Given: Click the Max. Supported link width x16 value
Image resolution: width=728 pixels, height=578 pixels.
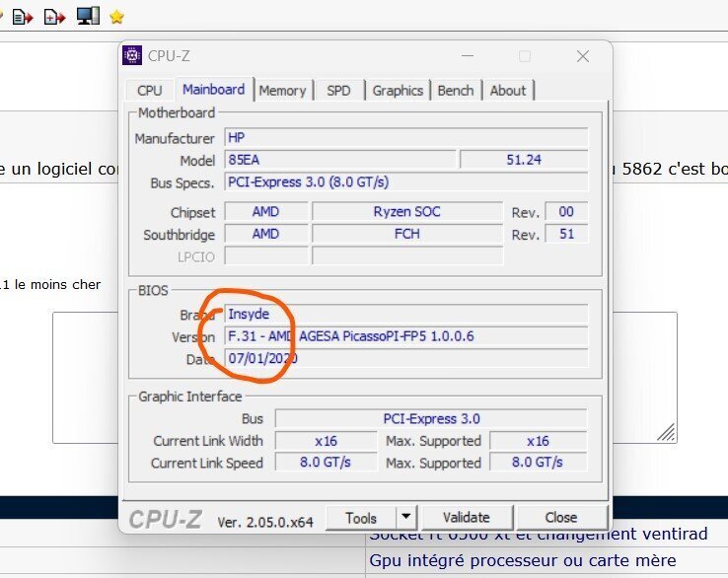Looking at the screenshot, I should (x=539, y=441).
